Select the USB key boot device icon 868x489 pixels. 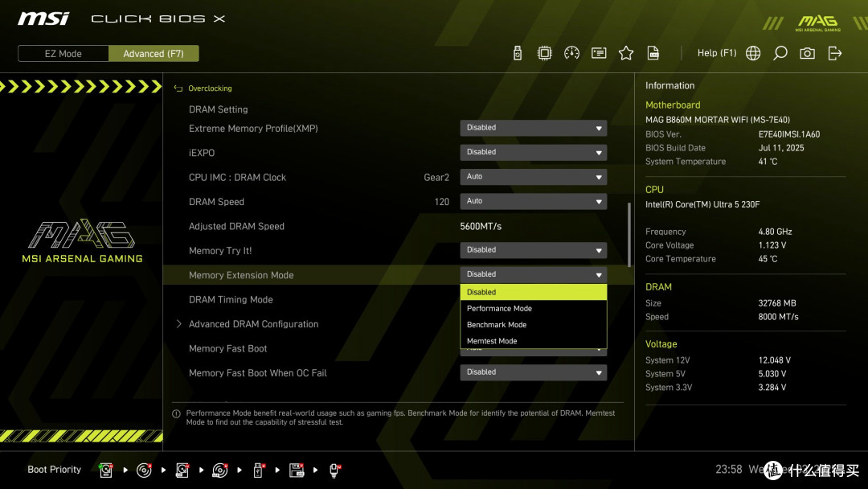(x=258, y=471)
